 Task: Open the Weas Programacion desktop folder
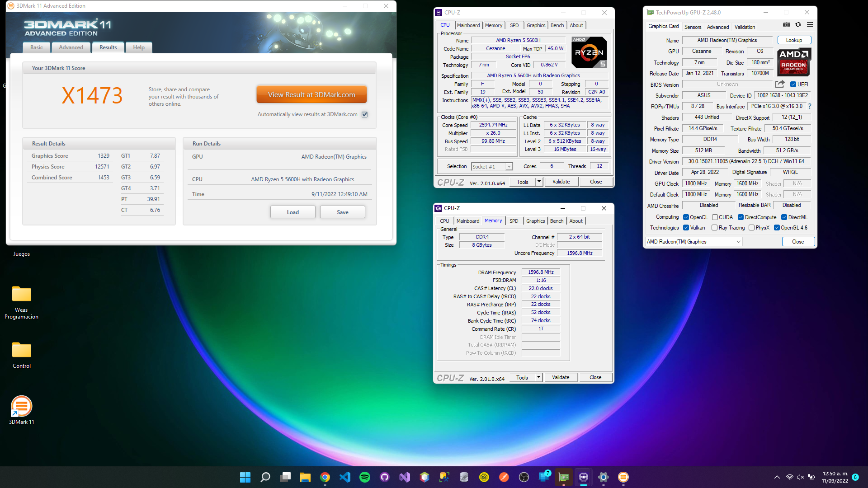[x=21, y=303]
